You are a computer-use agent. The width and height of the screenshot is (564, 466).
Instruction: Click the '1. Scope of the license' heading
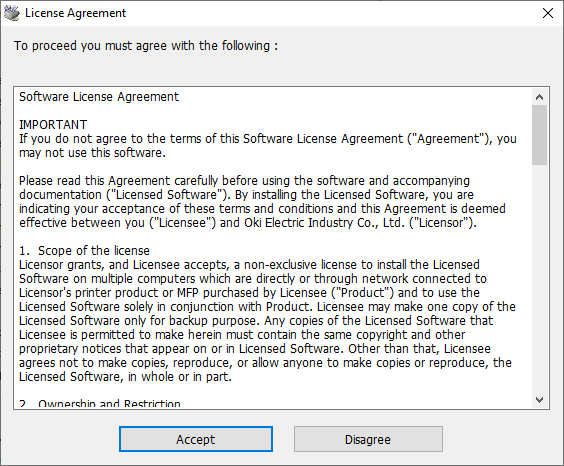tap(85, 251)
